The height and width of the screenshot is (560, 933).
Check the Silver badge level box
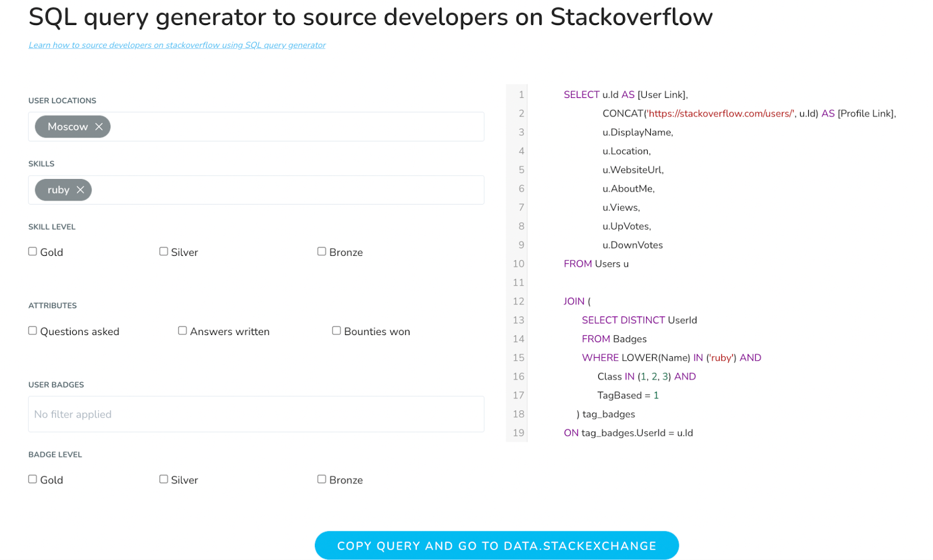point(163,480)
